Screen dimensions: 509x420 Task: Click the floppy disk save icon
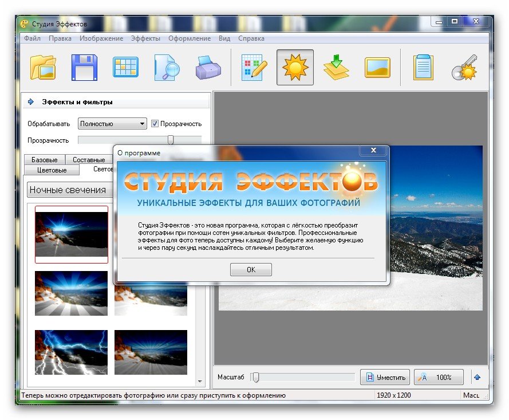pyautogui.click(x=84, y=68)
